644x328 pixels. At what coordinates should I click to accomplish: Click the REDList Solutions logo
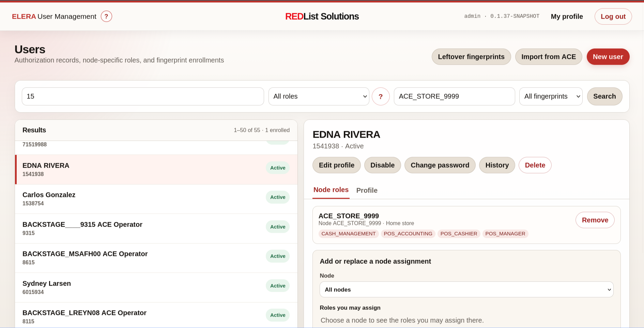322,16
